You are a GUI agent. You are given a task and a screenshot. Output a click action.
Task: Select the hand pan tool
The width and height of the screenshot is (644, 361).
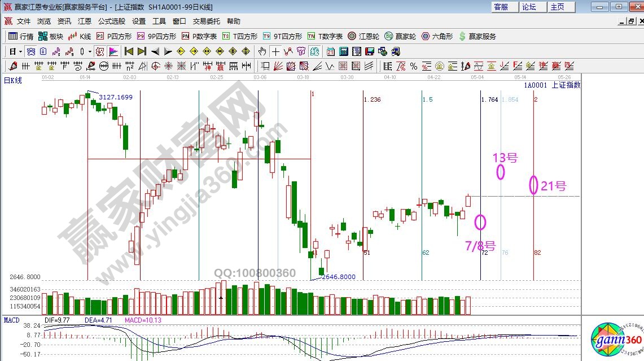262,51
